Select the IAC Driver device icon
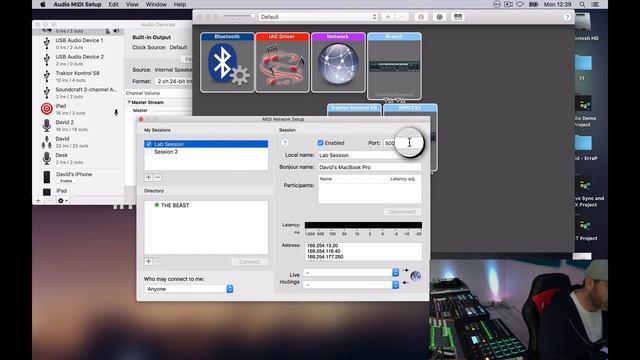The height and width of the screenshot is (360, 640). coord(282,62)
